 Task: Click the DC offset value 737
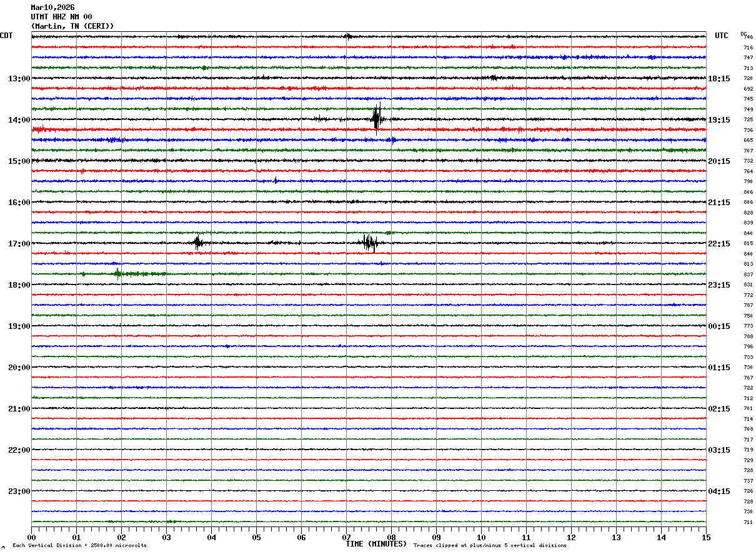point(748,481)
